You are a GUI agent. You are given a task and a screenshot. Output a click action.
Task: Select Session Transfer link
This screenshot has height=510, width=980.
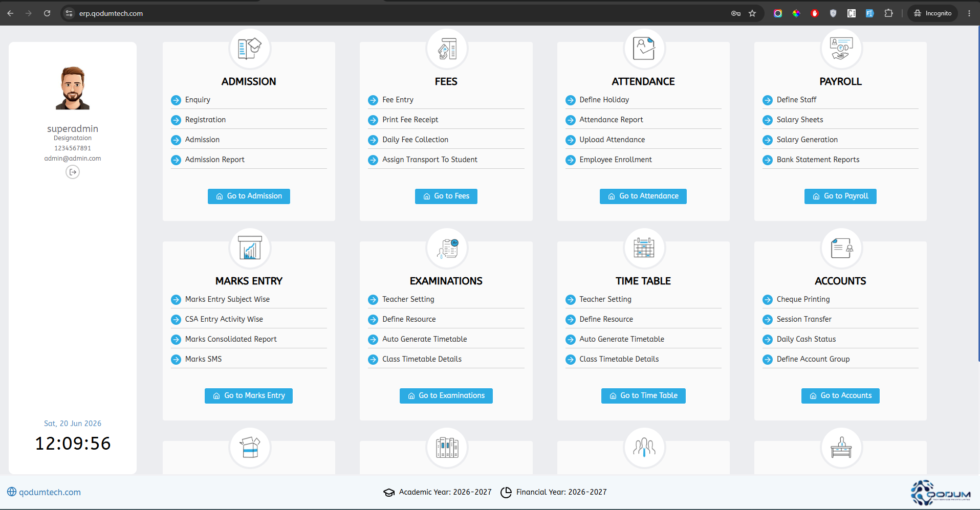[x=804, y=319]
